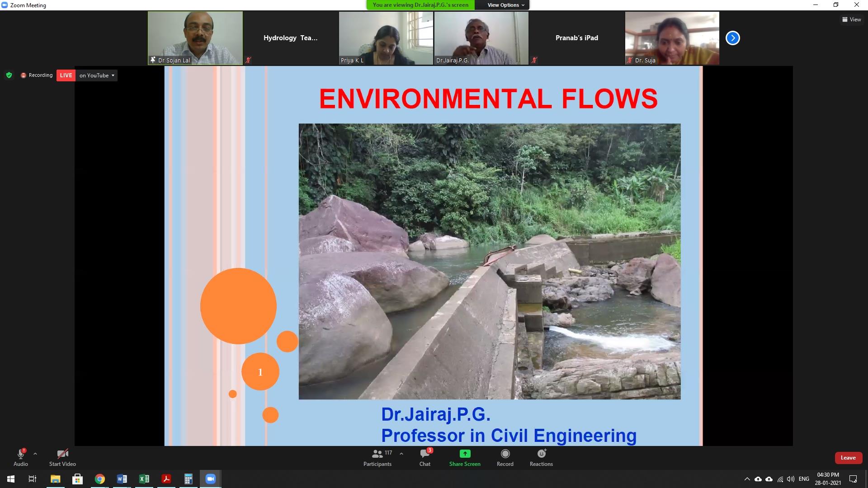868x488 pixels.
Task: Open Zoom app in Windows taskbar
Action: 210,479
